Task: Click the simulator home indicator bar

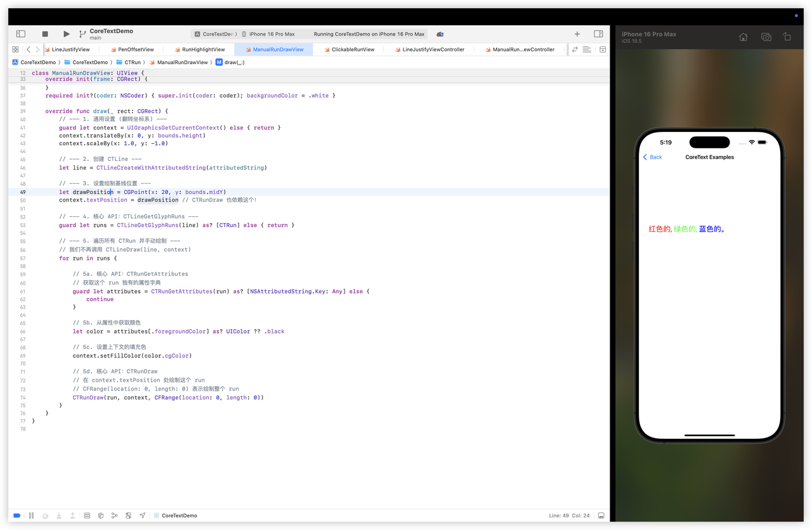Action: tap(710, 435)
